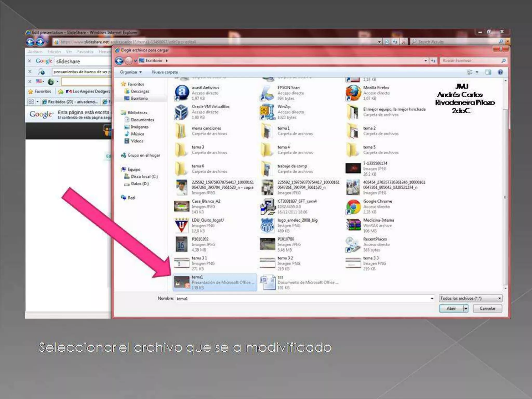Image resolution: width=532 pixels, height=399 pixels.
Task: Select Escritorio in the Favoritos sidebar
Action: coord(139,98)
